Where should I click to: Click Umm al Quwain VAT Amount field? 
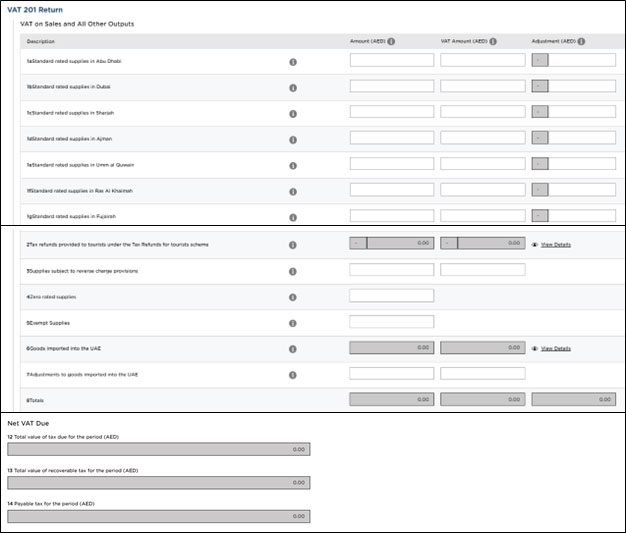click(x=483, y=164)
